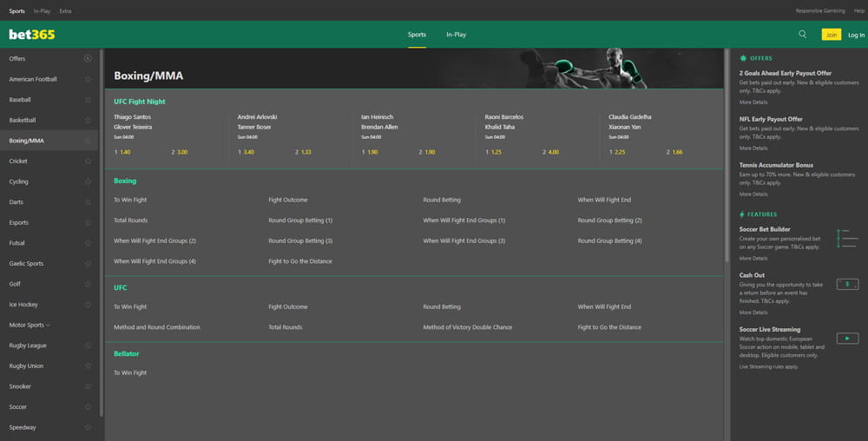Star Cricket as favourite
Screen dimensions: 868x441
[88, 161]
